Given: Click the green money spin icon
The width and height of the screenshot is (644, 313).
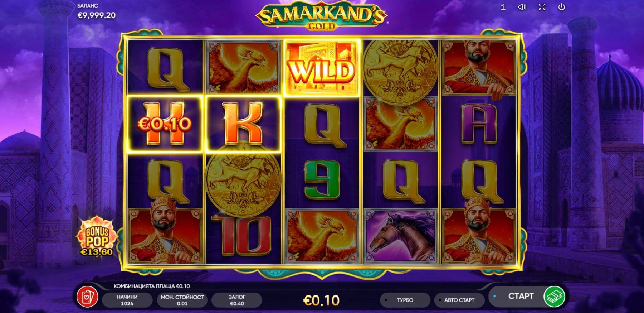Looking at the screenshot, I should [554, 297].
